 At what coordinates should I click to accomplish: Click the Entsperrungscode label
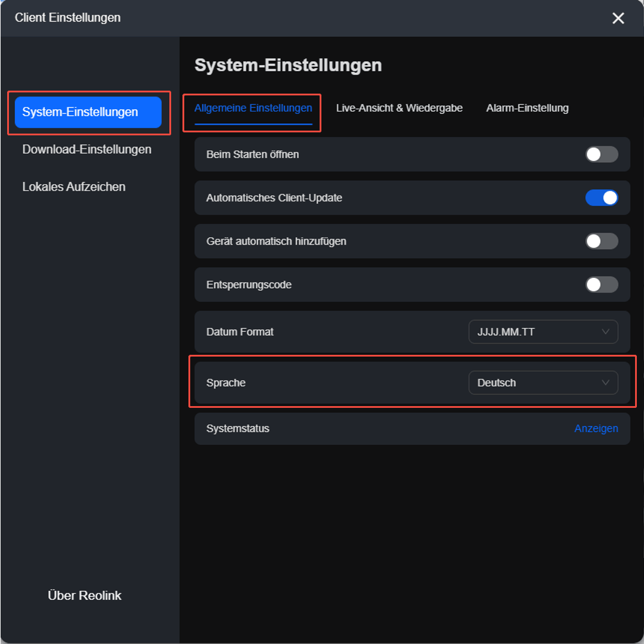(x=249, y=284)
